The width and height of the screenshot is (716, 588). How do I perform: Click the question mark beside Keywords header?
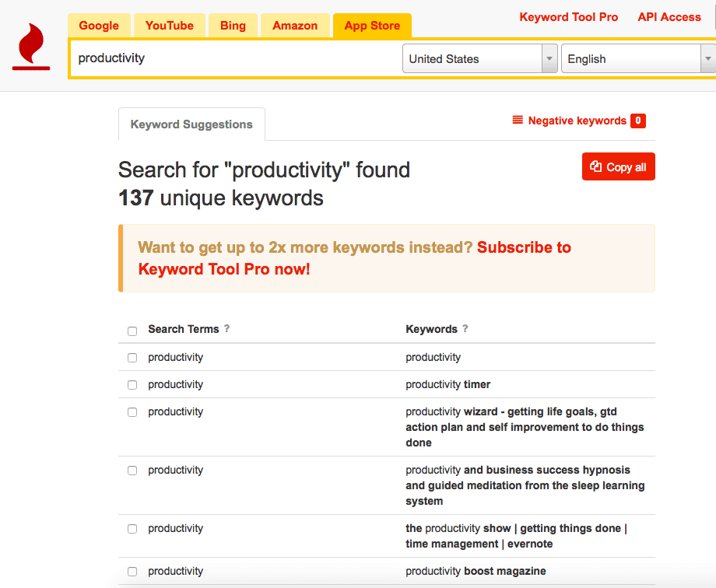[x=465, y=329]
